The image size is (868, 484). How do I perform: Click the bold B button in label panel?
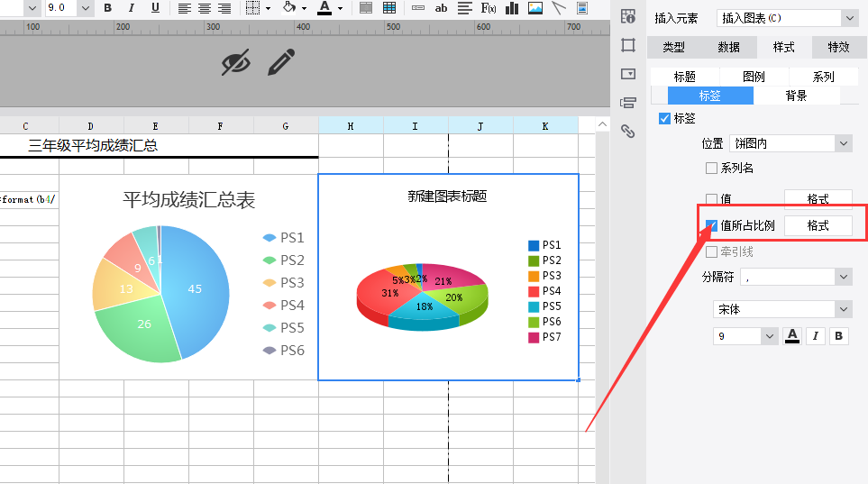[x=838, y=335]
